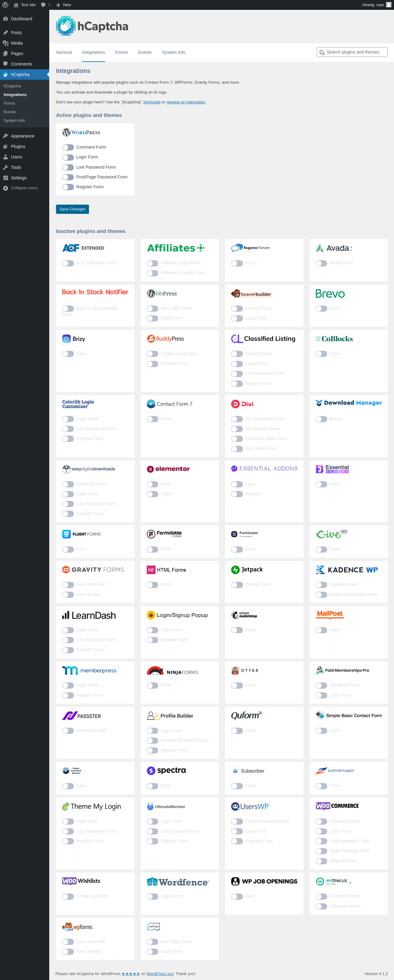Viewport: 394px width, 980px height.
Task: Click the bbPress logo
Action: coord(162,293)
